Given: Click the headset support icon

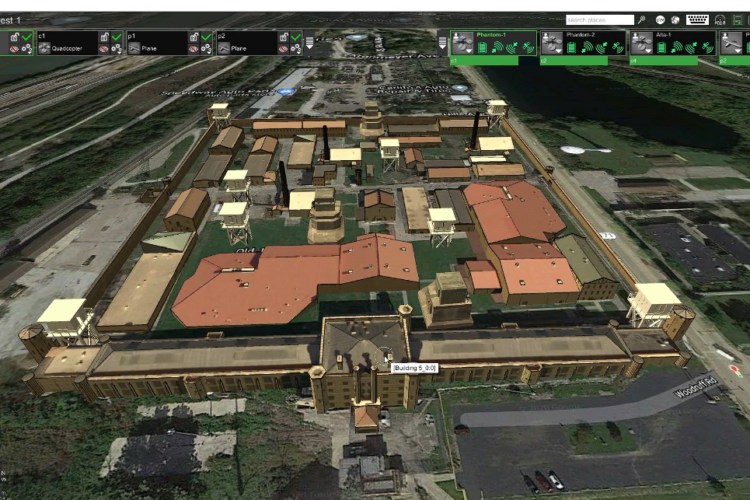Looking at the screenshot, I should click(x=720, y=19).
